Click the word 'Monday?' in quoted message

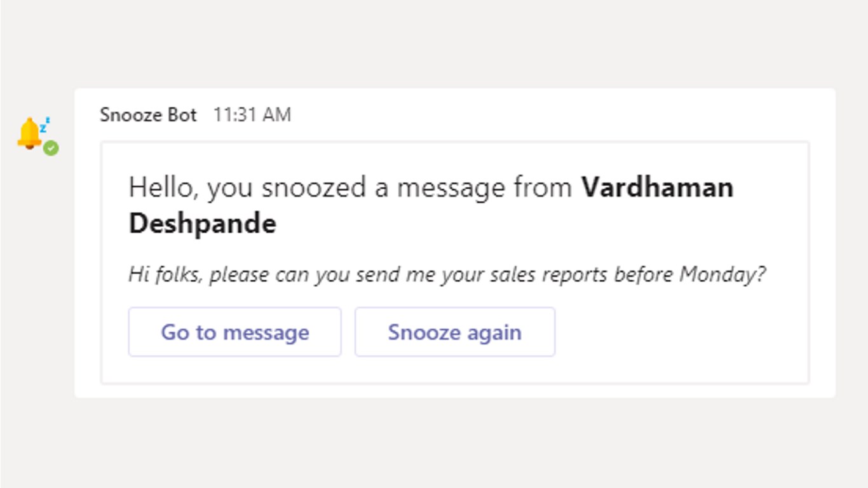[722, 274]
